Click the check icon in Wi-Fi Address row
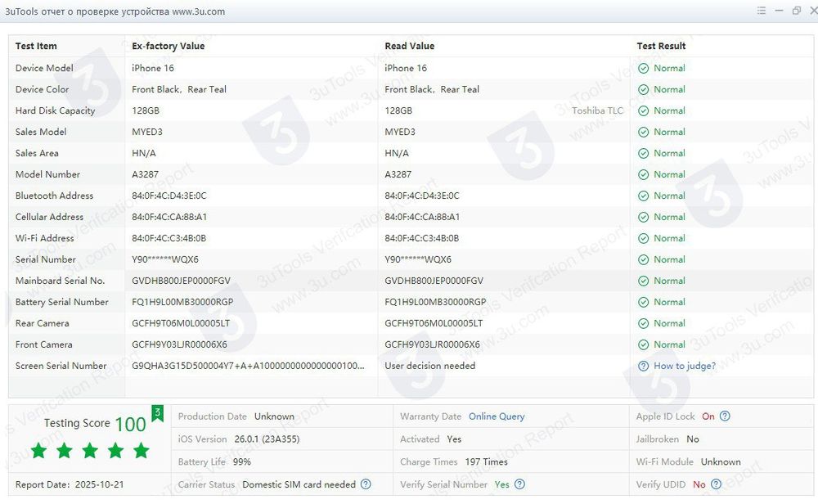The width and height of the screenshot is (818, 504). [643, 238]
